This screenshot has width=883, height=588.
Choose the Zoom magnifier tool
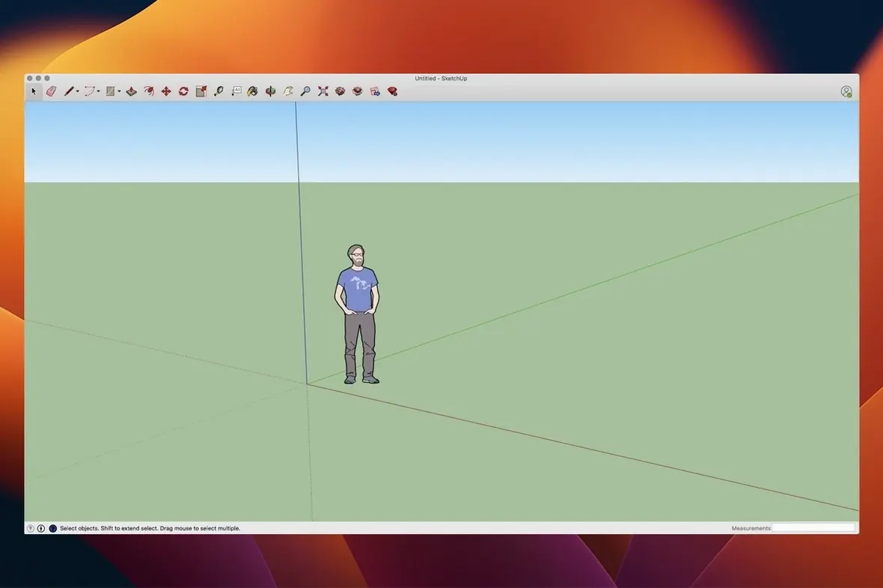click(305, 91)
